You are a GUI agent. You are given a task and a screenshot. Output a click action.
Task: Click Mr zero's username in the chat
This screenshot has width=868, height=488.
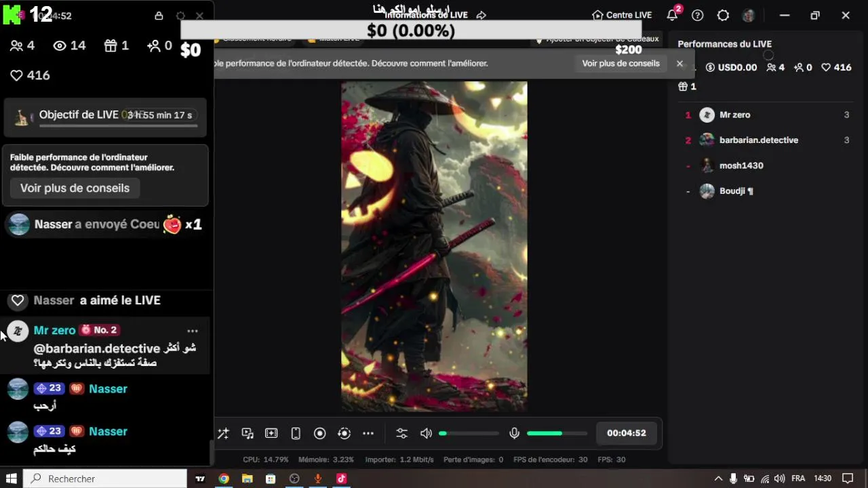tap(54, 330)
